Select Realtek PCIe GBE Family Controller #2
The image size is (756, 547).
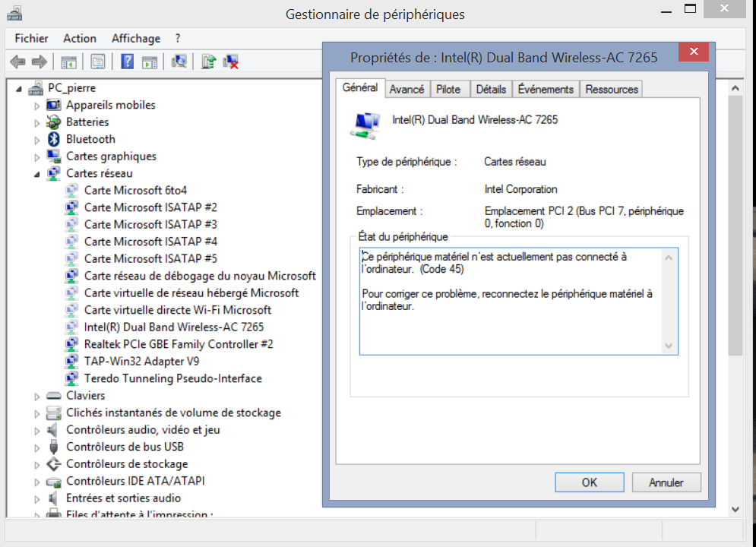click(x=179, y=344)
